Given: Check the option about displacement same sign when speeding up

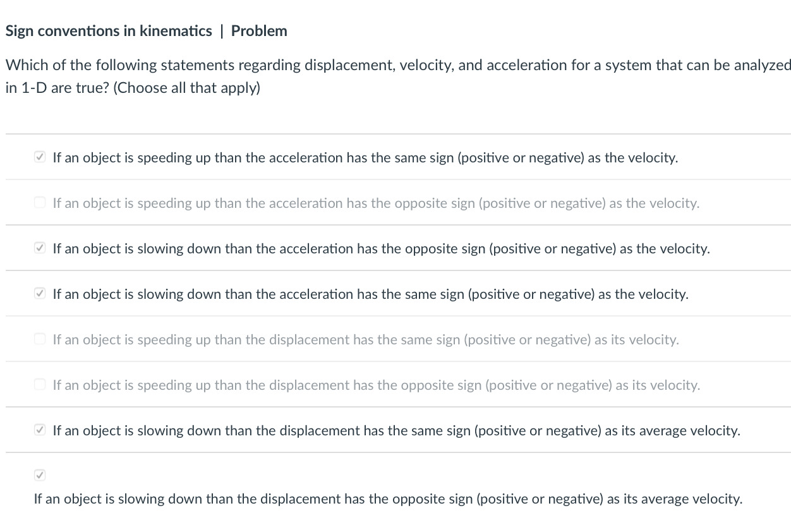Looking at the screenshot, I should click(x=39, y=339).
